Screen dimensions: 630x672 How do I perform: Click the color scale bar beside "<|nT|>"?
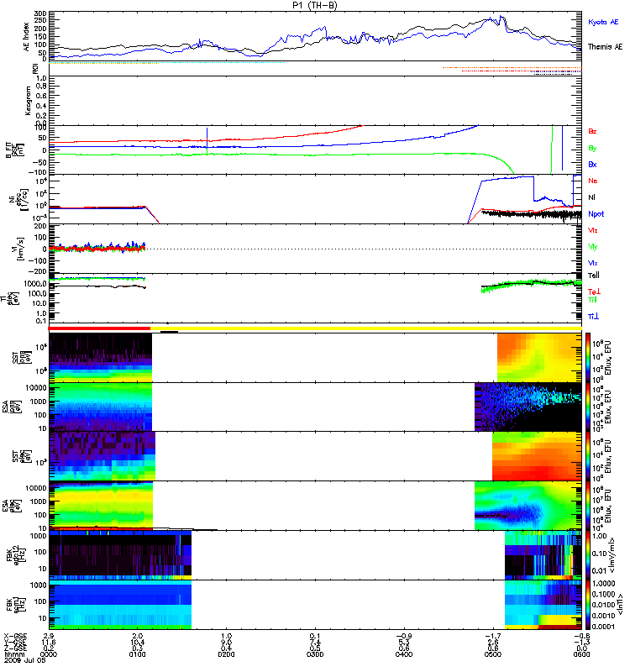point(588,605)
